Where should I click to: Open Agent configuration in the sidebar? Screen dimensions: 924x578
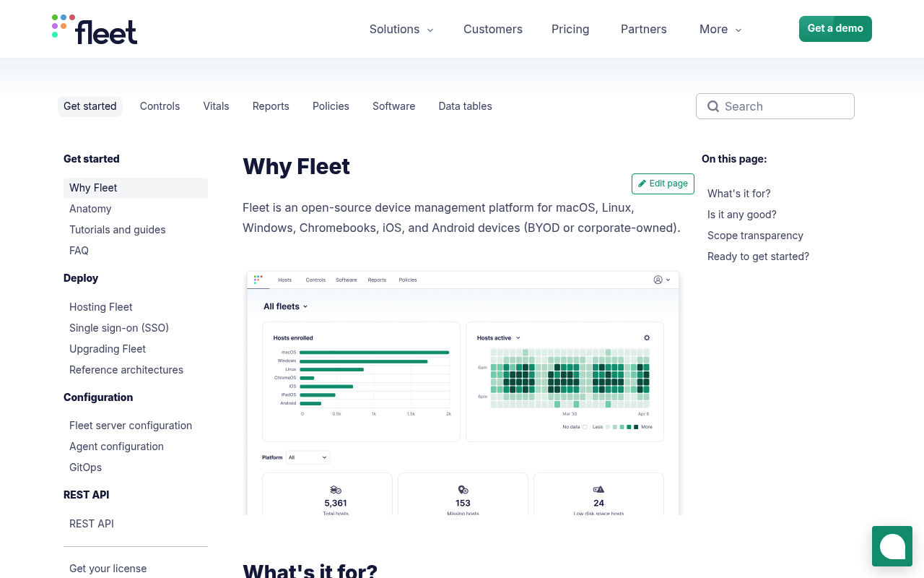click(116, 447)
